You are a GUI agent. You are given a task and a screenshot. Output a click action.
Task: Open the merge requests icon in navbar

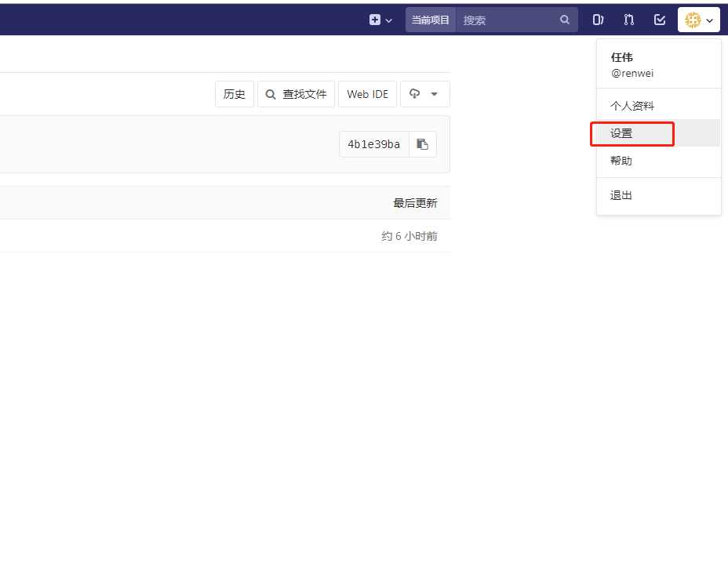tap(628, 20)
